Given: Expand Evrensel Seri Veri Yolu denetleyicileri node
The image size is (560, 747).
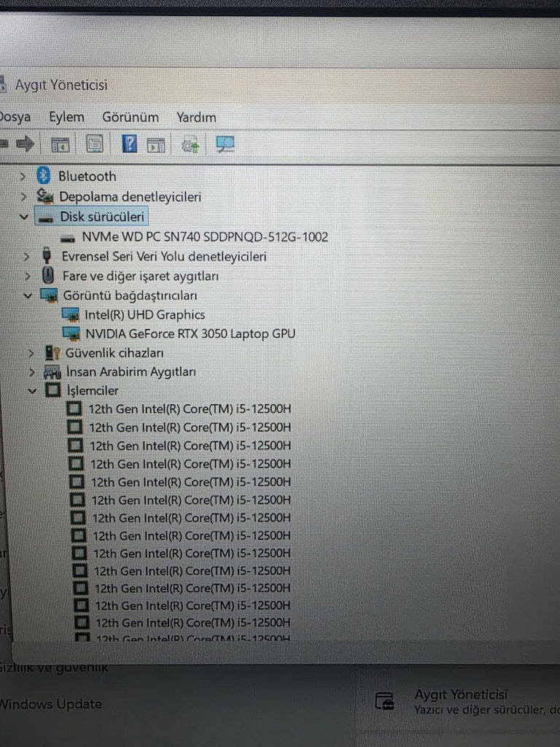Looking at the screenshot, I should (x=26, y=256).
